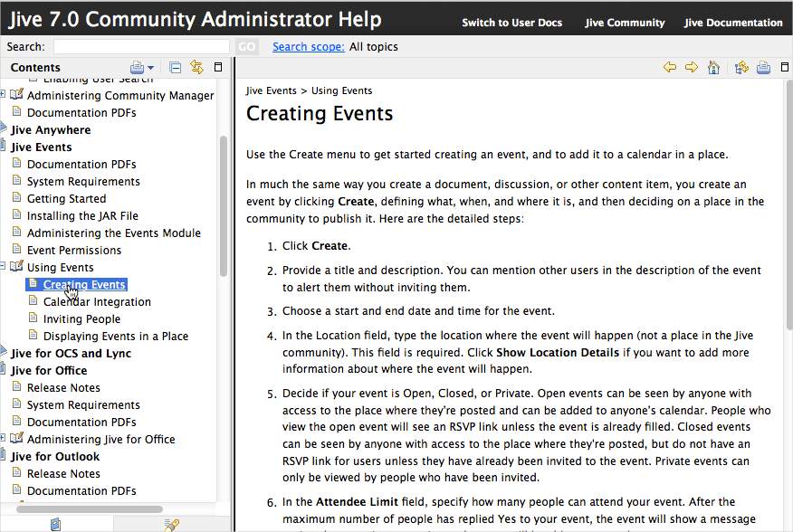The height and width of the screenshot is (532, 793).
Task: Open the Switch to User Docs link
Action: click(511, 23)
